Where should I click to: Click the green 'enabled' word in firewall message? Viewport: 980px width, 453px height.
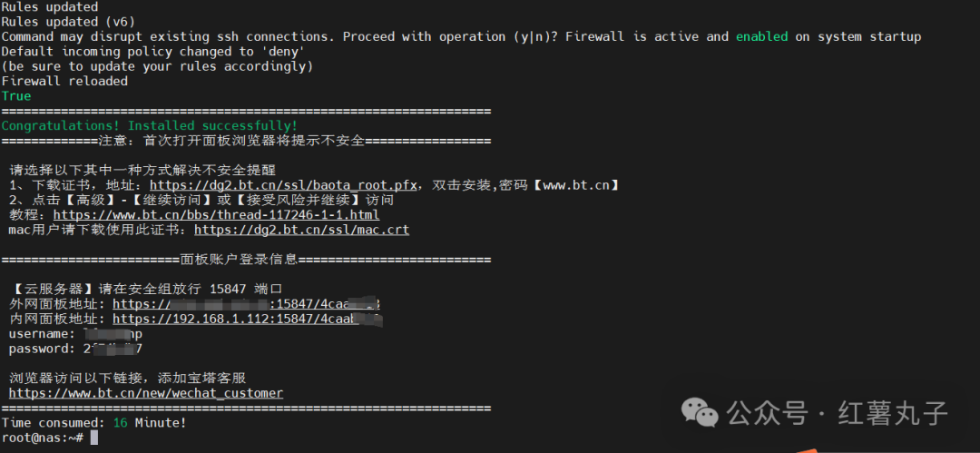pos(761,37)
